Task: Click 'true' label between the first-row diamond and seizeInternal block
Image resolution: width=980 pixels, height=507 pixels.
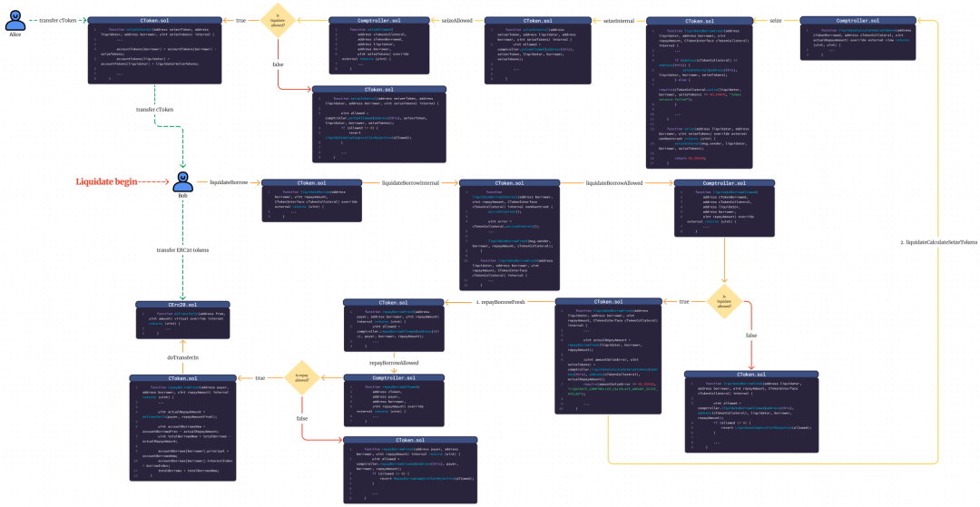Action: click(240, 21)
